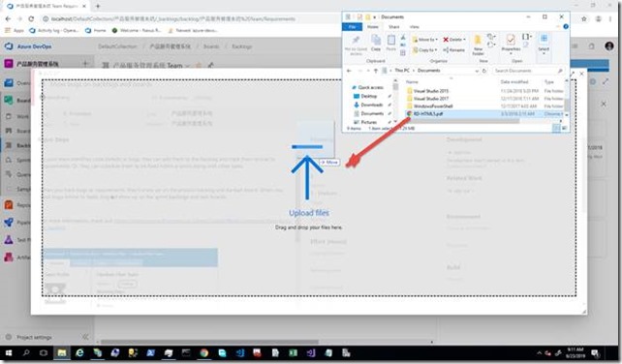The image size is (622, 364).
Task: Select Downloads in Explorer navigation pane
Action: click(371, 105)
